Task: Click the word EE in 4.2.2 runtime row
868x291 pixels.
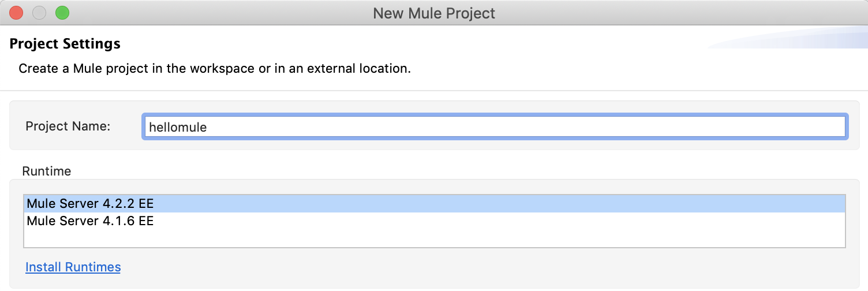Action: (146, 203)
